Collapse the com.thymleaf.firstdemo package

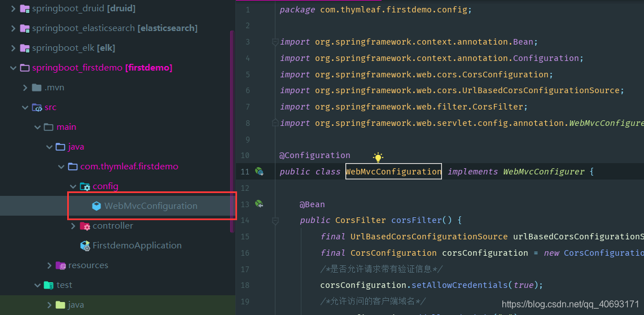click(61, 167)
